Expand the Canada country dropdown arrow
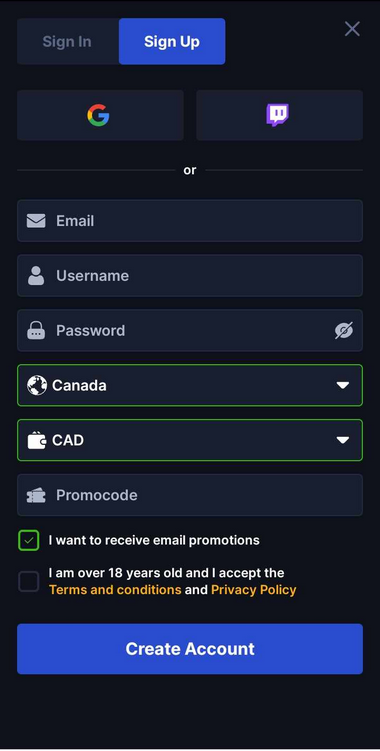Image resolution: width=380 pixels, height=751 pixels. (x=343, y=386)
